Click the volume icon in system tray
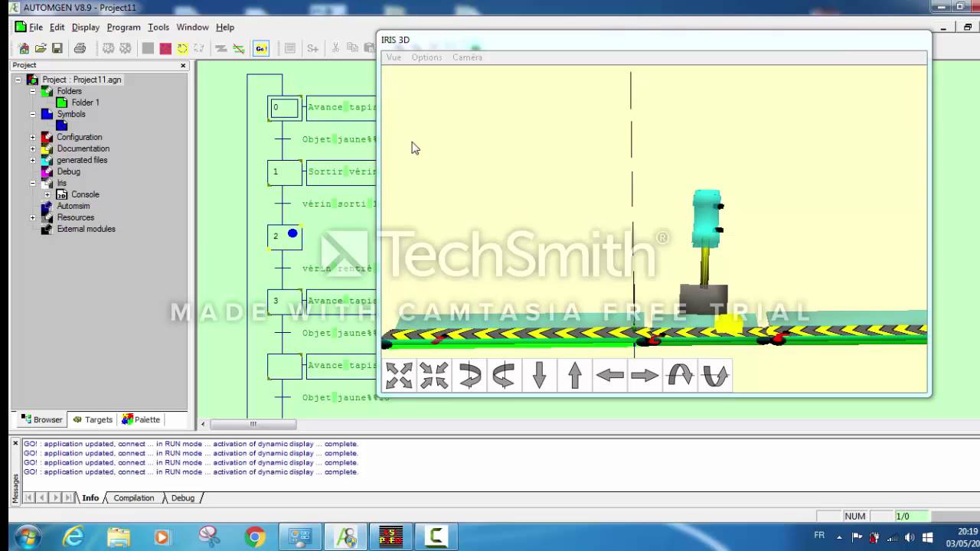The width and height of the screenshot is (980, 551). (x=910, y=536)
